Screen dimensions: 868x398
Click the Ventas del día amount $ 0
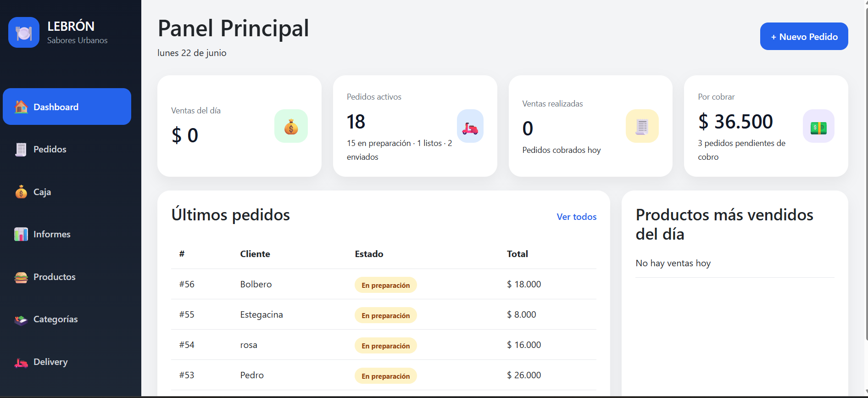185,135
